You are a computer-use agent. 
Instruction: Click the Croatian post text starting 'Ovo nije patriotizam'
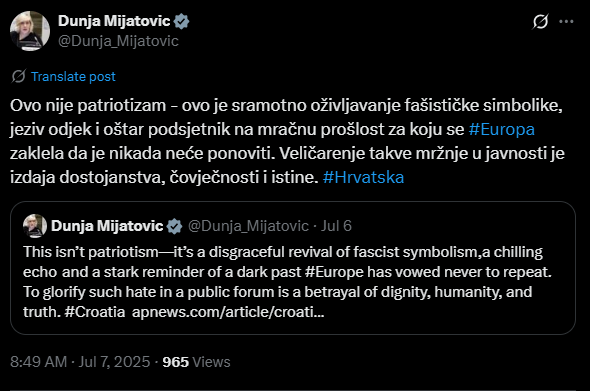287,141
